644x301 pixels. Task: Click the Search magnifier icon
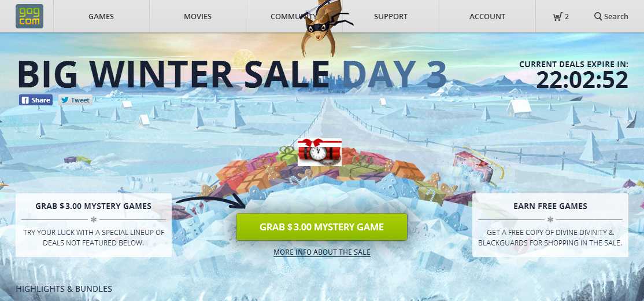(598, 16)
